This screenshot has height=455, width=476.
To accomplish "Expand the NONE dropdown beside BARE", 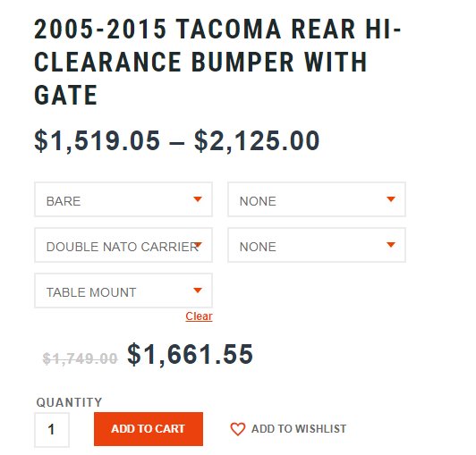I will click(x=317, y=199).
